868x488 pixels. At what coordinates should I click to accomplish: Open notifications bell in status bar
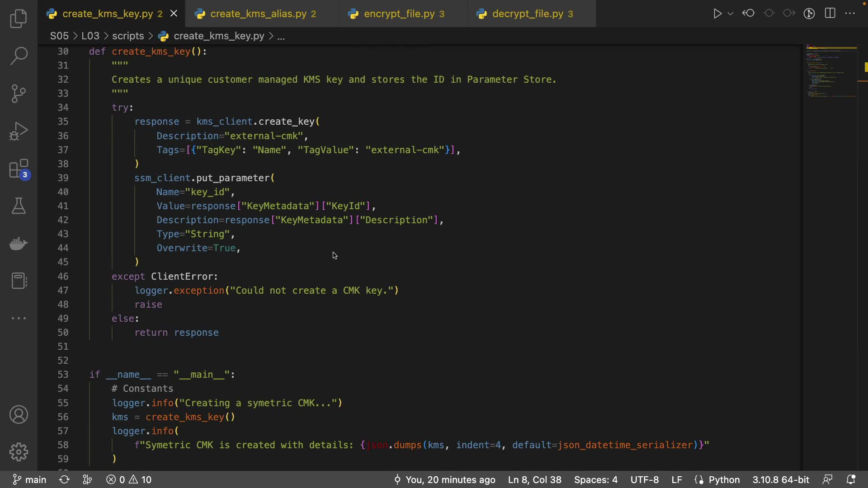click(851, 479)
